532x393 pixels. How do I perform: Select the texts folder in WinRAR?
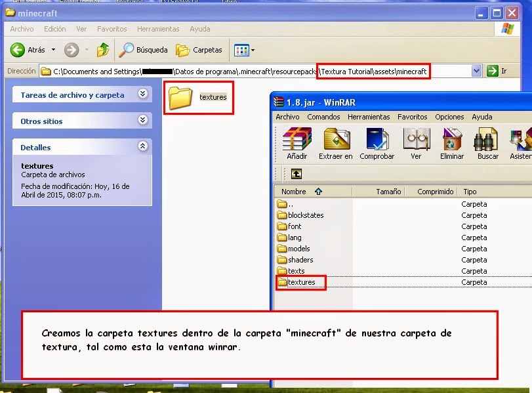pyautogui.click(x=291, y=271)
